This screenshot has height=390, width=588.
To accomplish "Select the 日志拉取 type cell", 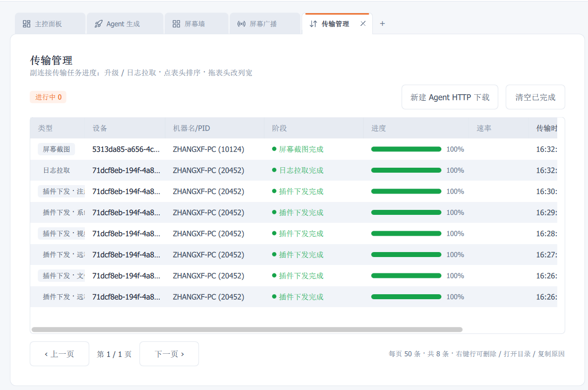I will [56, 170].
